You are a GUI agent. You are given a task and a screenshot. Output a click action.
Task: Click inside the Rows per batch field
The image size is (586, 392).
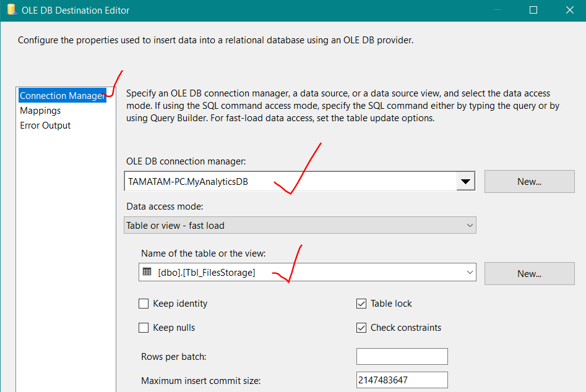pos(402,356)
